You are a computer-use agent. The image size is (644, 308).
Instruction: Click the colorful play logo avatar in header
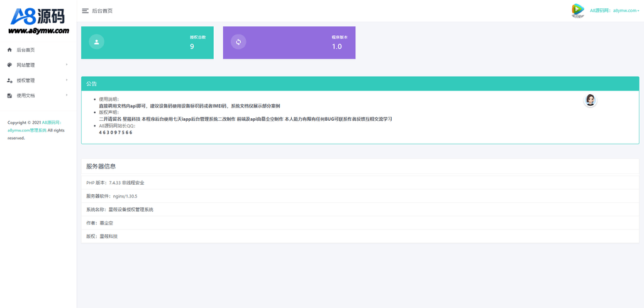tap(578, 11)
